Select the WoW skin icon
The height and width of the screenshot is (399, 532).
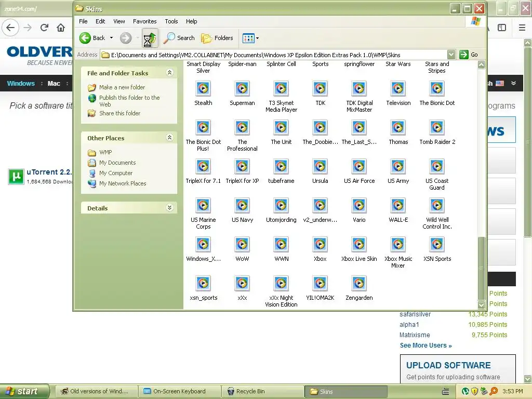tap(242, 245)
